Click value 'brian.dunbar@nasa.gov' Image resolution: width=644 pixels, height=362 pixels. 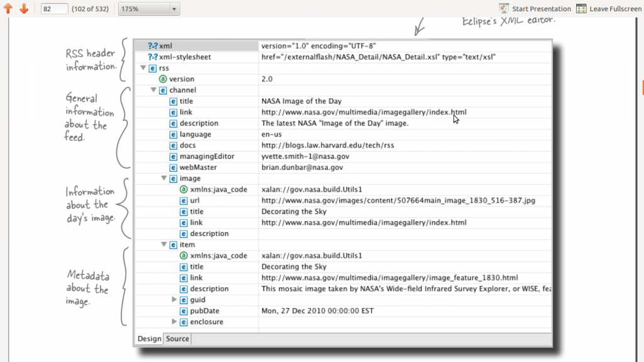click(303, 167)
